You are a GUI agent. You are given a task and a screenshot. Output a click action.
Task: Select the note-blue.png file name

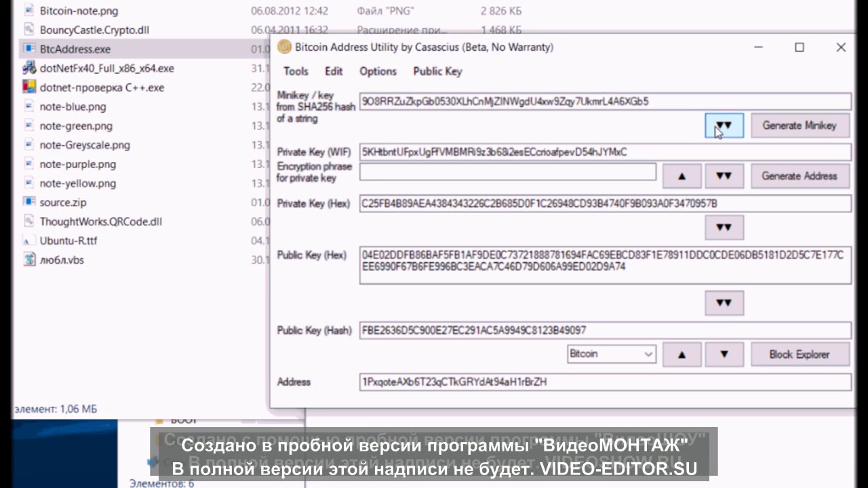click(73, 106)
